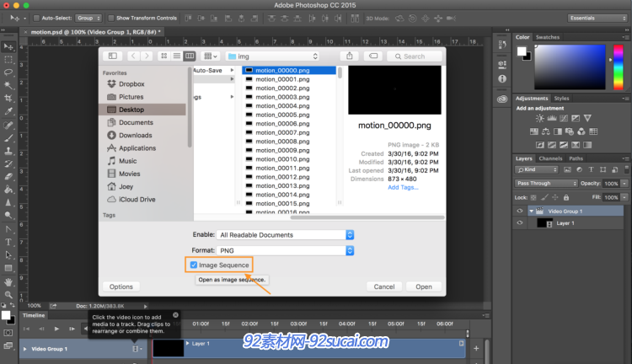Open the Format PNG dropdown
The width and height of the screenshot is (632, 364).
(285, 250)
